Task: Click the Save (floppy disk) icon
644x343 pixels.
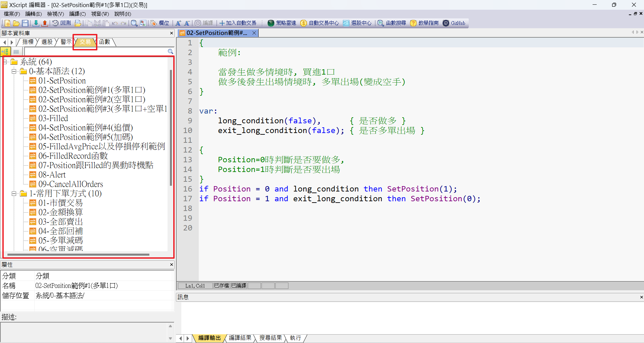Action: pos(25,23)
